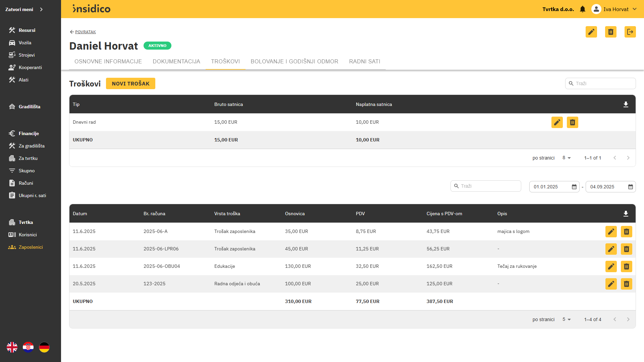Select the English language flag

tap(12, 347)
